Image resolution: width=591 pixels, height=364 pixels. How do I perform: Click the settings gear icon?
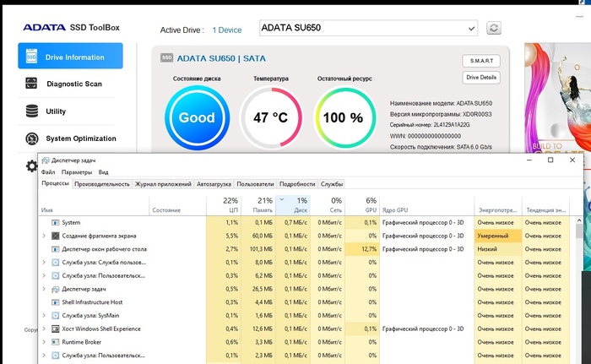tap(31, 166)
